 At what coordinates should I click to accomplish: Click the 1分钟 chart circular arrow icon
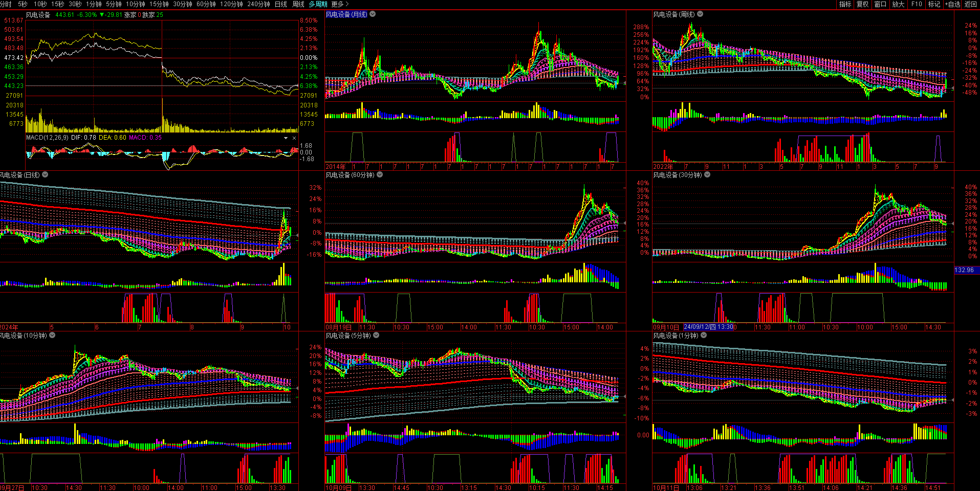point(704,336)
